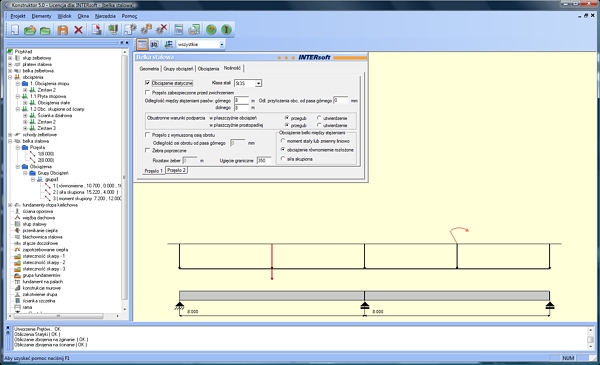This screenshot has height=365, width=600.
Task: Select ściana oporowa in the tree
Action: point(38,211)
